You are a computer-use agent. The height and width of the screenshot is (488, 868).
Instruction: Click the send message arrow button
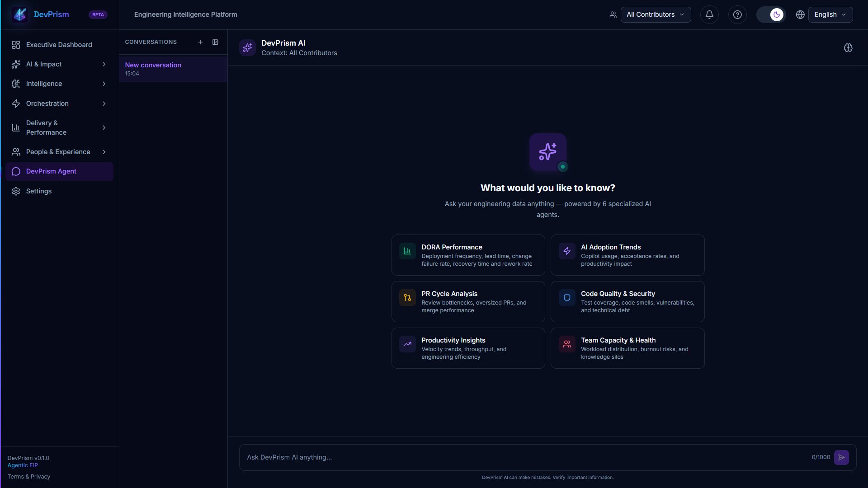tap(841, 457)
